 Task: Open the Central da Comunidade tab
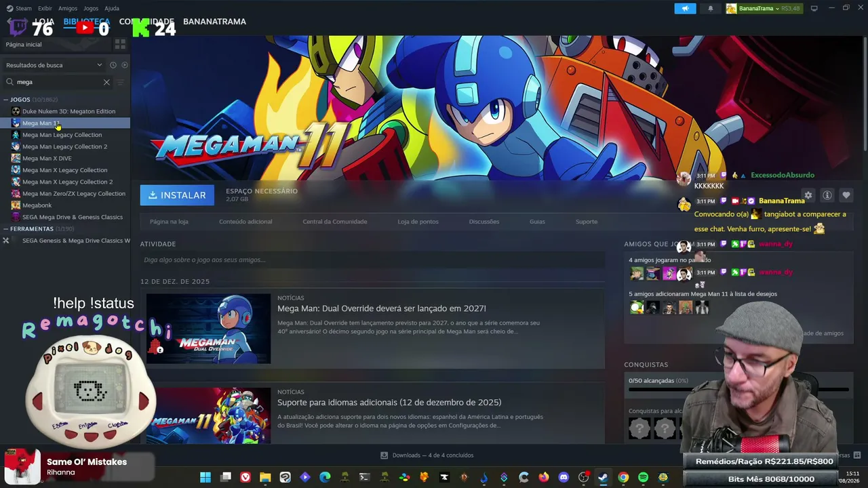click(x=335, y=222)
